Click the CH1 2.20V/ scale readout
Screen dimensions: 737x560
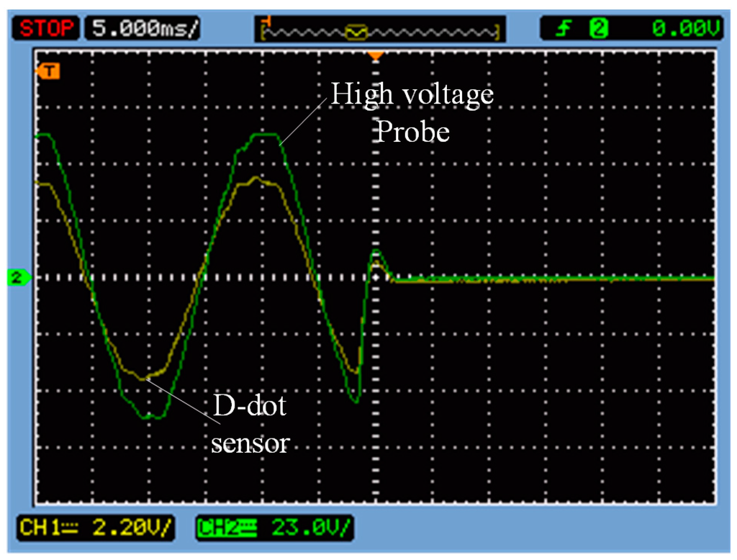[x=96, y=528]
